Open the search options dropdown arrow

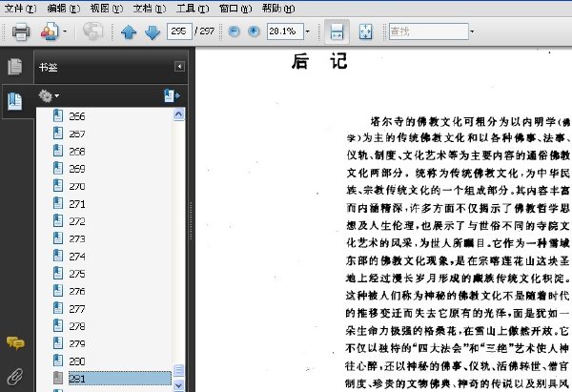coord(472,31)
